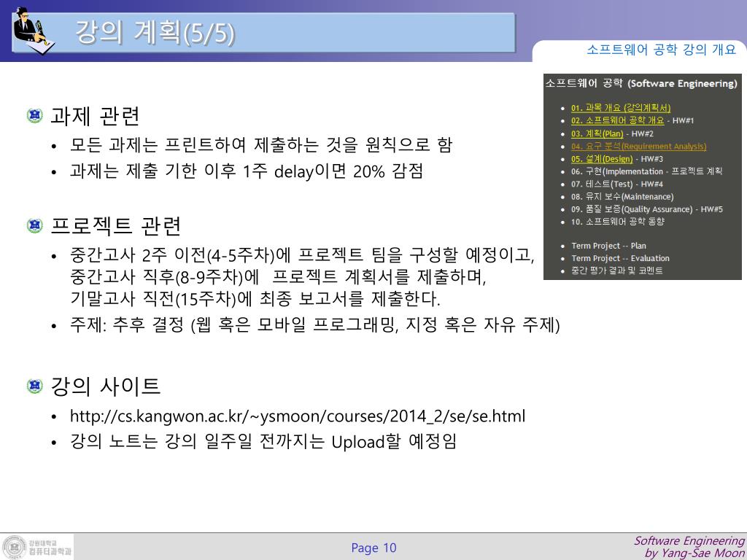Click the 주제: 추후 결정 bullet
This screenshot has height=560, width=747.
(314, 325)
